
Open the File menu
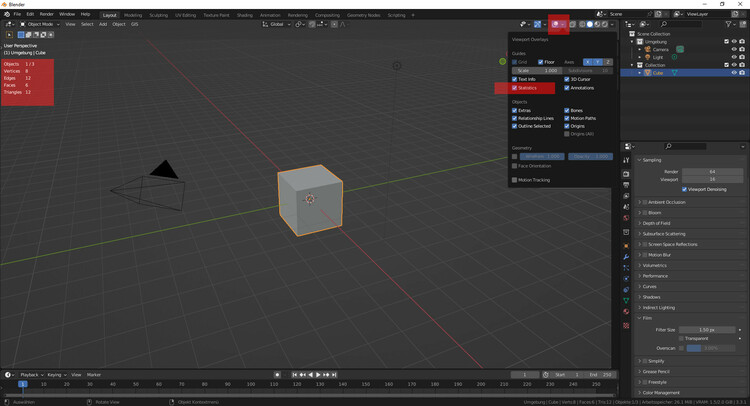[x=17, y=14]
